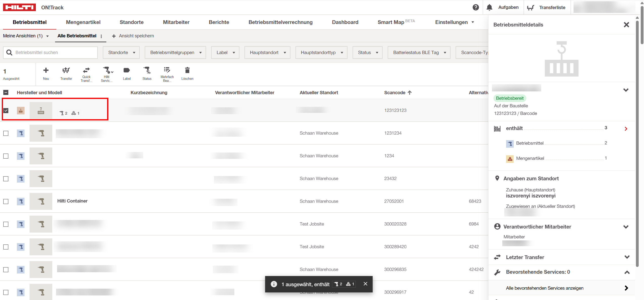644x300 pixels.
Task: Open the Smart Map BETA tab
Action: point(396,22)
